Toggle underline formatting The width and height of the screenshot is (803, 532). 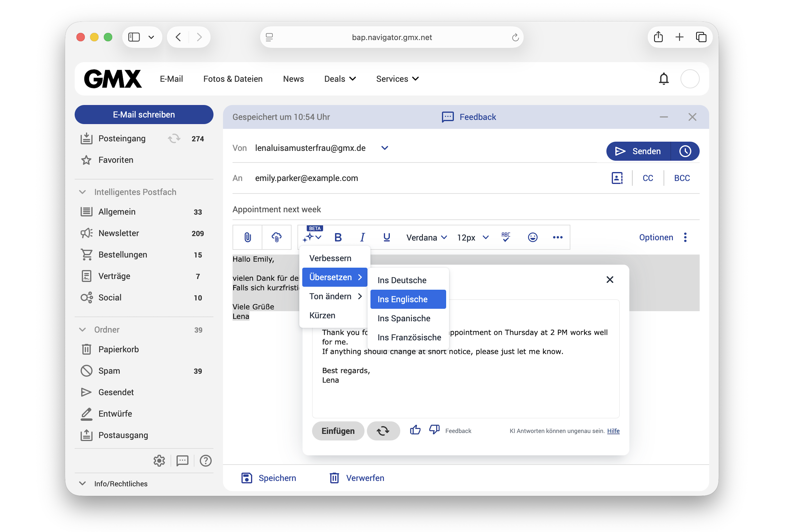[386, 237]
